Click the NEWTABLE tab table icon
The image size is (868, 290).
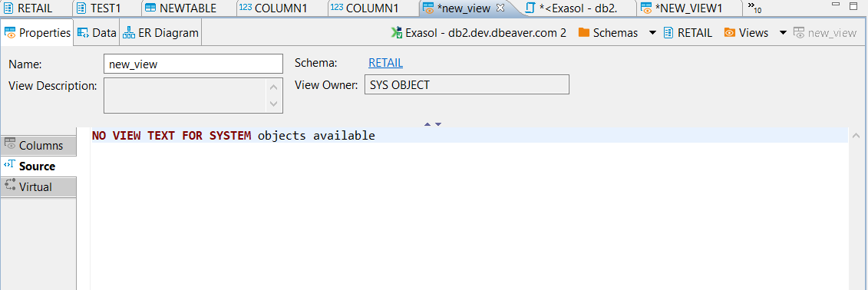150,8
